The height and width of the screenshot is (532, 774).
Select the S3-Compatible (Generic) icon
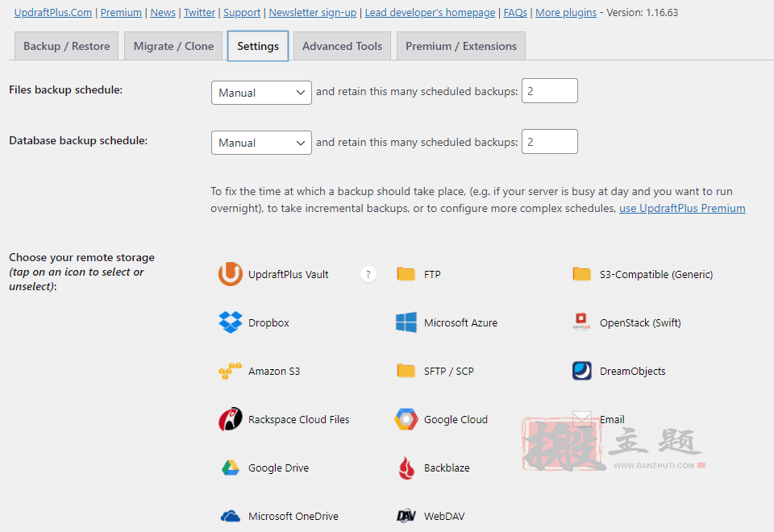582,274
